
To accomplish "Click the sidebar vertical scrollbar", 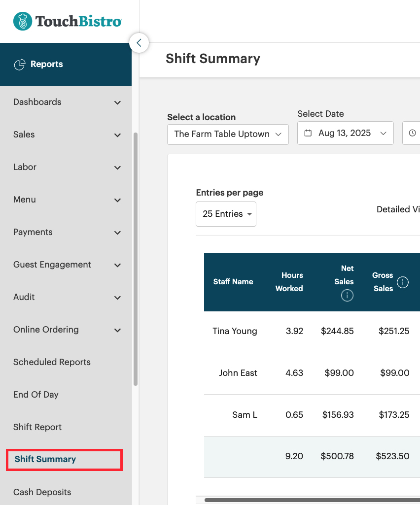I will click(x=136, y=259).
